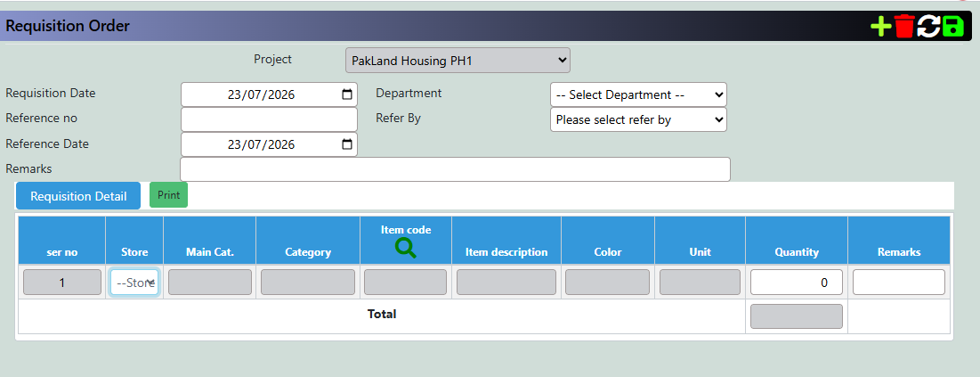Click the Unit field in row 1

[x=700, y=283]
